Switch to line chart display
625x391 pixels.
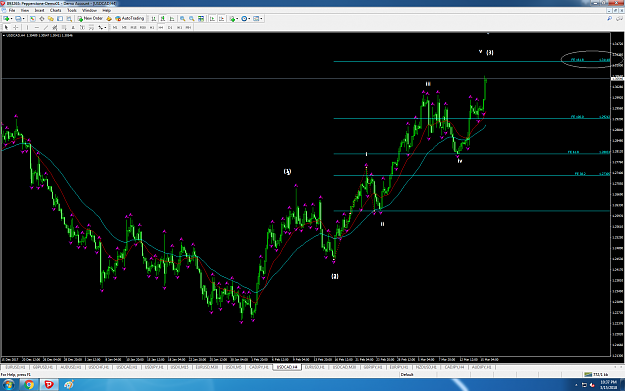point(172,18)
